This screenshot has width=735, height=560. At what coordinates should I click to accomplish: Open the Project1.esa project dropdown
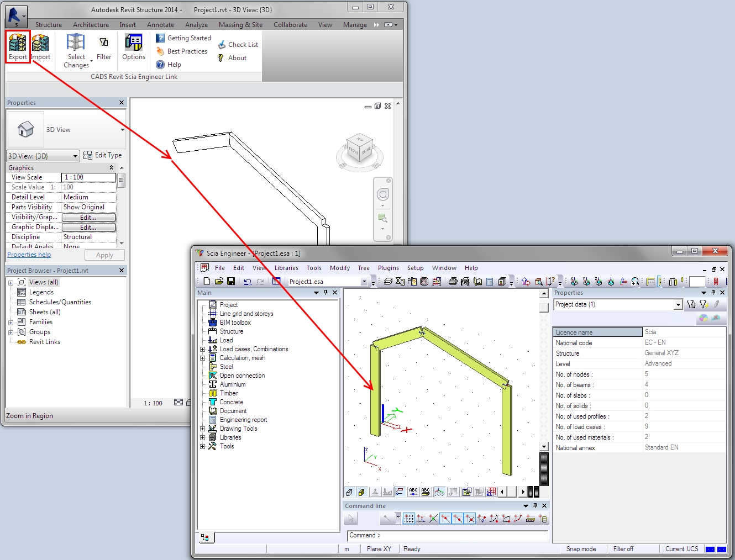(365, 281)
